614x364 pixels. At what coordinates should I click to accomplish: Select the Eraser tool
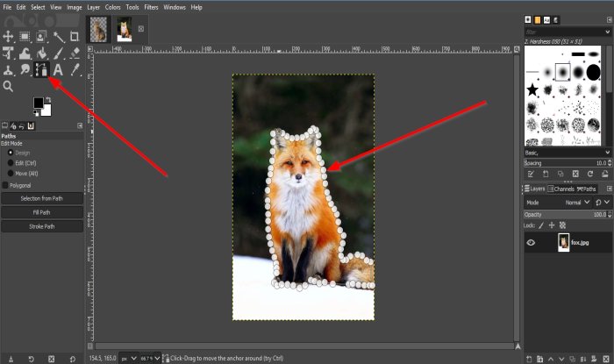[x=75, y=54]
